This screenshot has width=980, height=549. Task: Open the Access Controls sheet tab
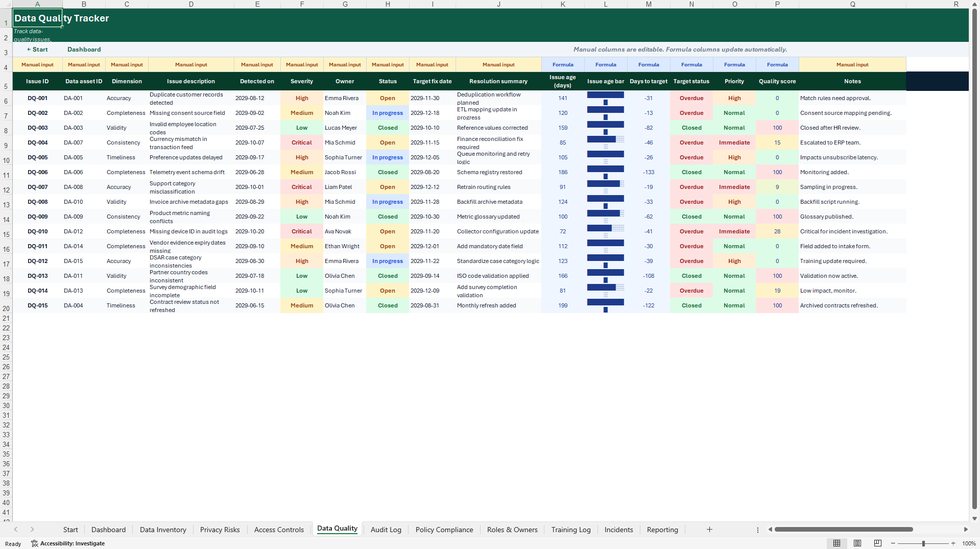[279, 530]
